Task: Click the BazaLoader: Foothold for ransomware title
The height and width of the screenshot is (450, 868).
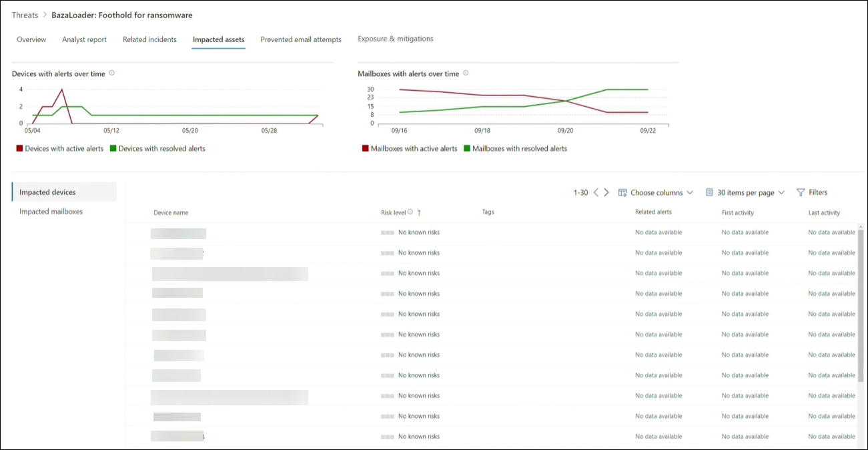Action: [x=122, y=15]
